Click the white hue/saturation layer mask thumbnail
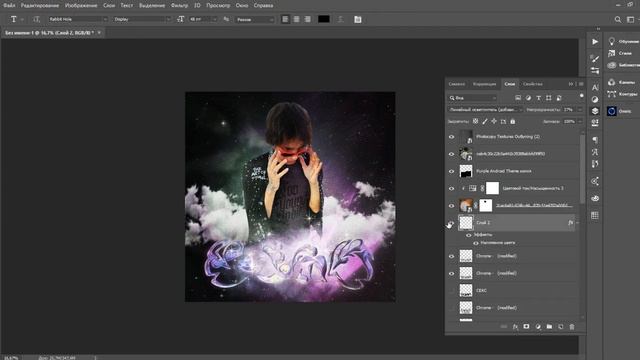The height and width of the screenshot is (360, 640). point(492,188)
